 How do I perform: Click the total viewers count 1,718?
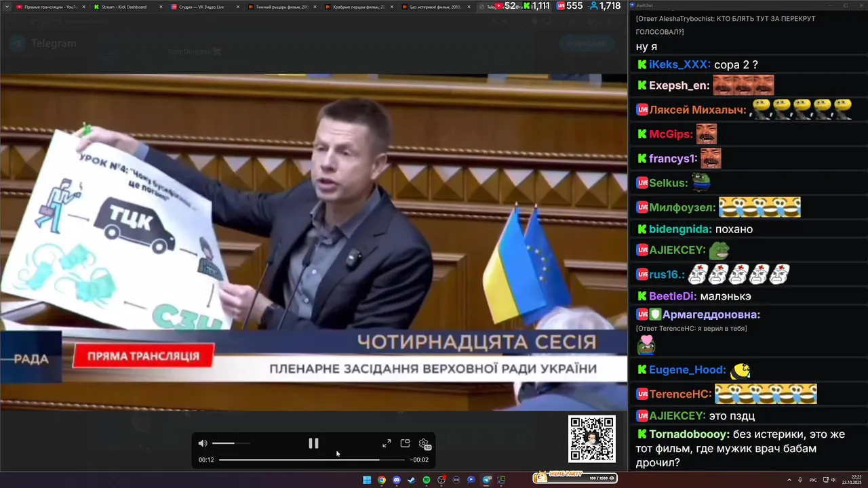point(605,6)
